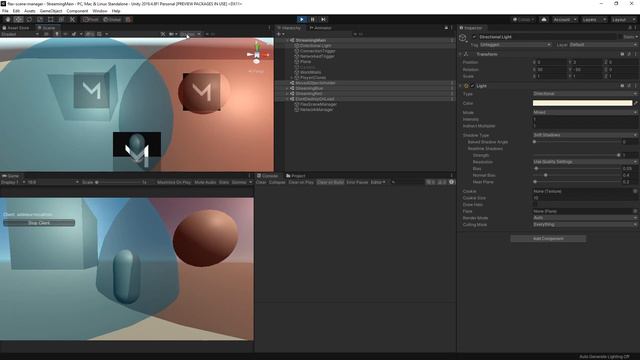Select ConnectionTrigger in Hierarchy
The width and height of the screenshot is (640, 360).
(x=318, y=51)
